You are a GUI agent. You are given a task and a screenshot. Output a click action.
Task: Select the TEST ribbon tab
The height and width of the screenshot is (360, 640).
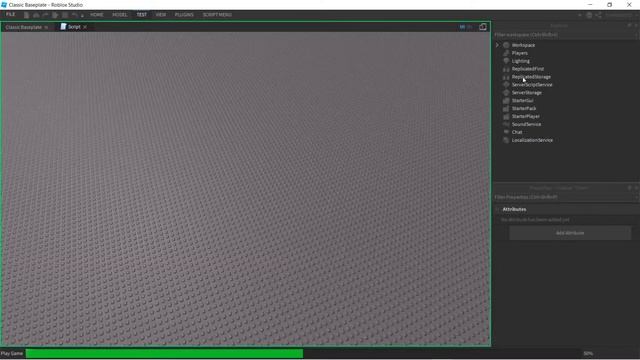[142, 15]
